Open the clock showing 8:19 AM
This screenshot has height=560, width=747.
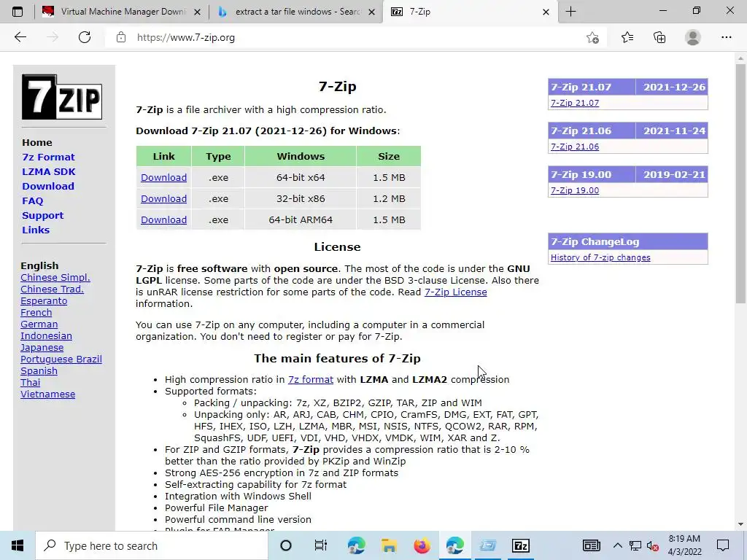coord(684,545)
